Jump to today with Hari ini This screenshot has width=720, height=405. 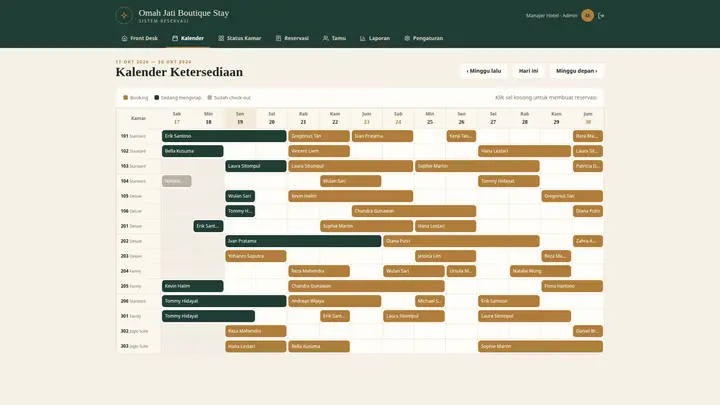coord(528,71)
